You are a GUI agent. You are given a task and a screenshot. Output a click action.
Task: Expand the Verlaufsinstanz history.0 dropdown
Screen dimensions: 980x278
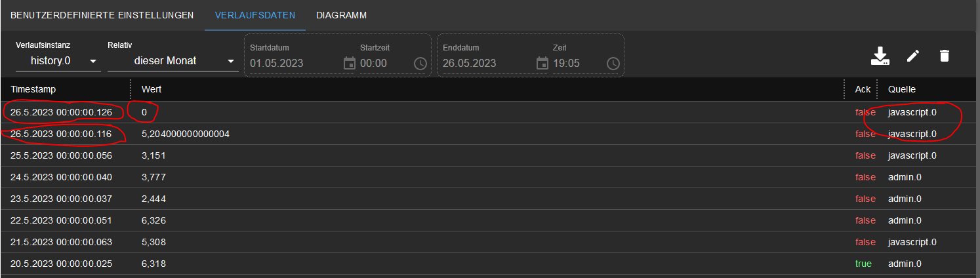(58, 61)
